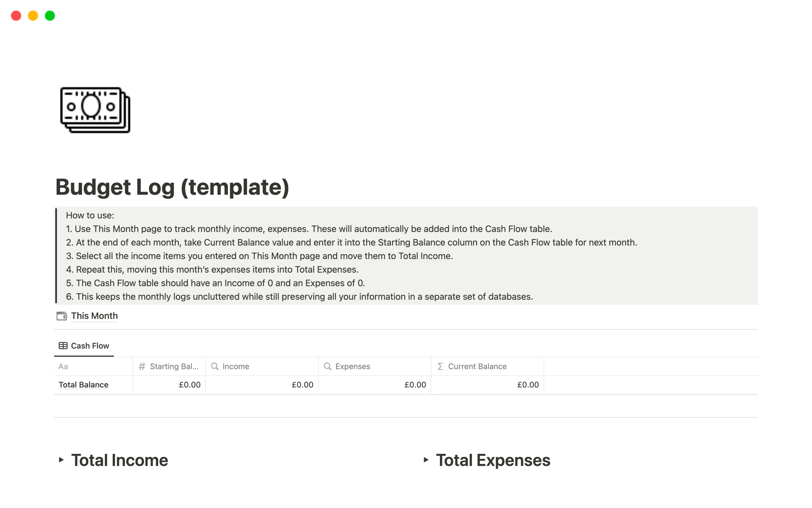812x508 pixels.
Task: Click the Aa name column header
Action: coord(63,367)
